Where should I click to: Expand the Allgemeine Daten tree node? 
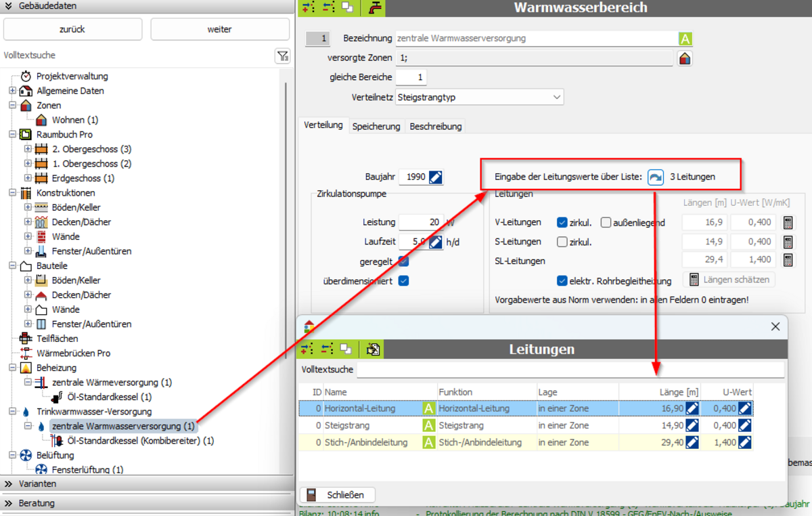[12, 91]
